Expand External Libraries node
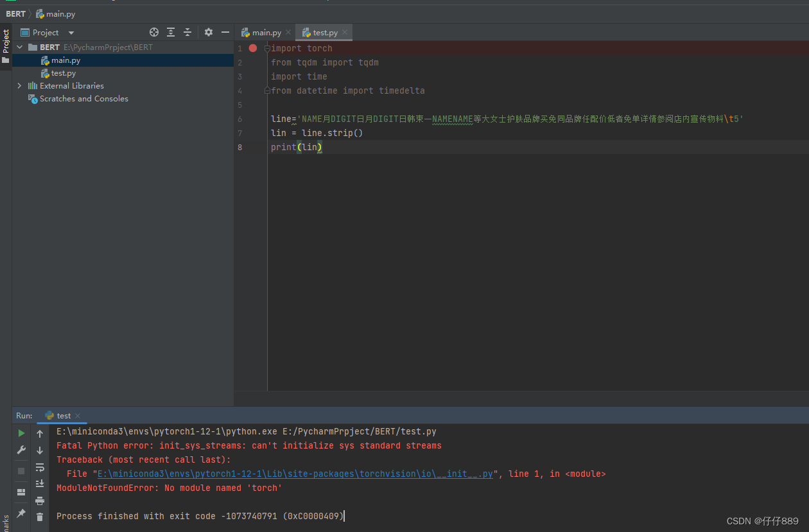Viewport: 809px width, 532px height. (19, 85)
